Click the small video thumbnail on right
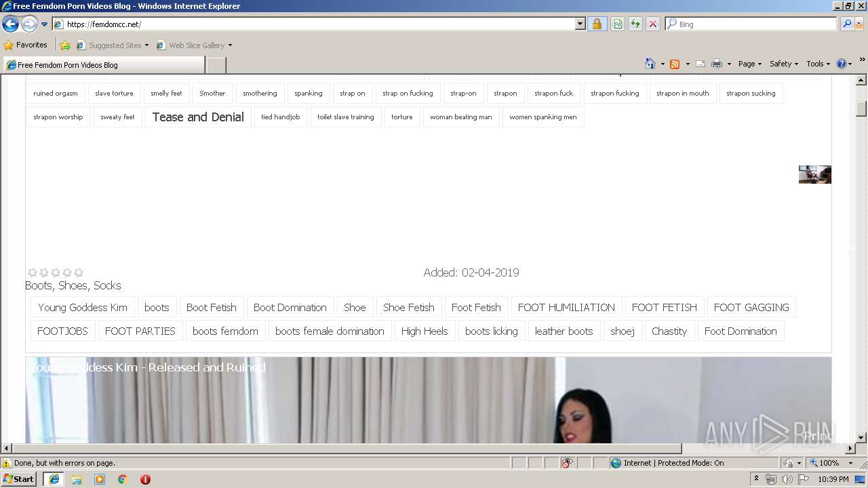868x488 pixels. click(814, 174)
